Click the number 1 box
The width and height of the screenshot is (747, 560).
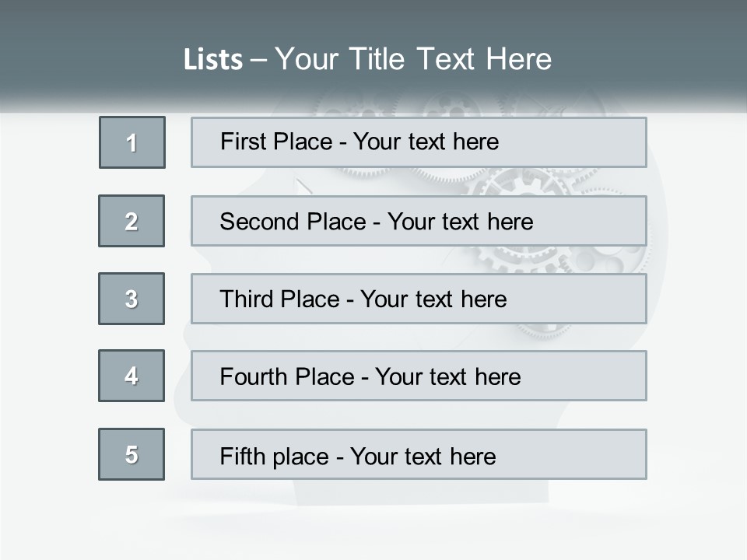(x=132, y=142)
